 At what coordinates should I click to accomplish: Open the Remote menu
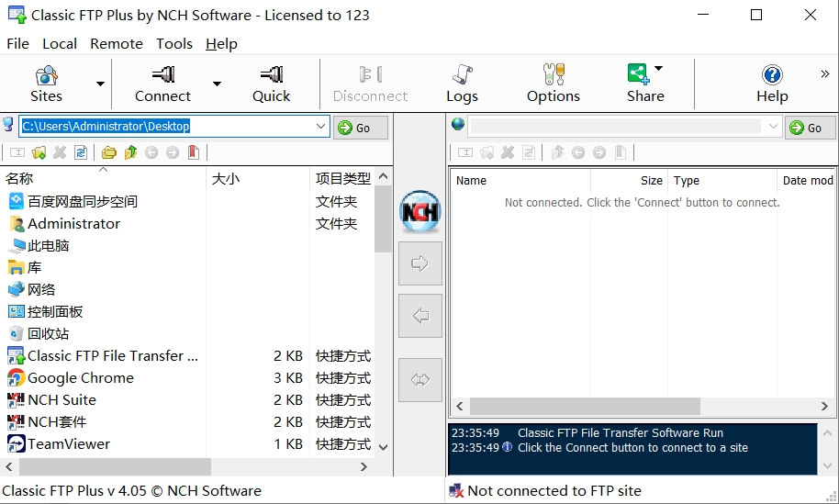(x=116, y=44)
